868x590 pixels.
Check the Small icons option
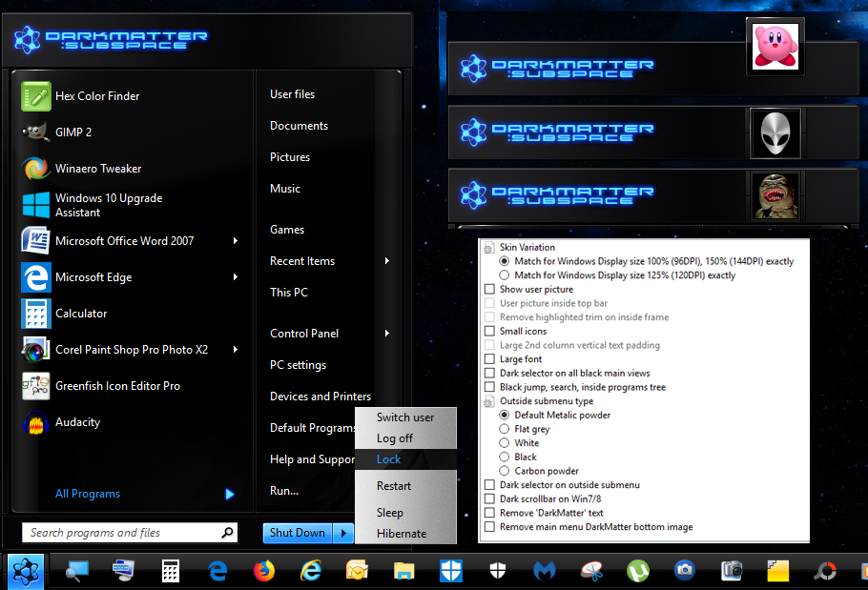click(x=489, y=332)
